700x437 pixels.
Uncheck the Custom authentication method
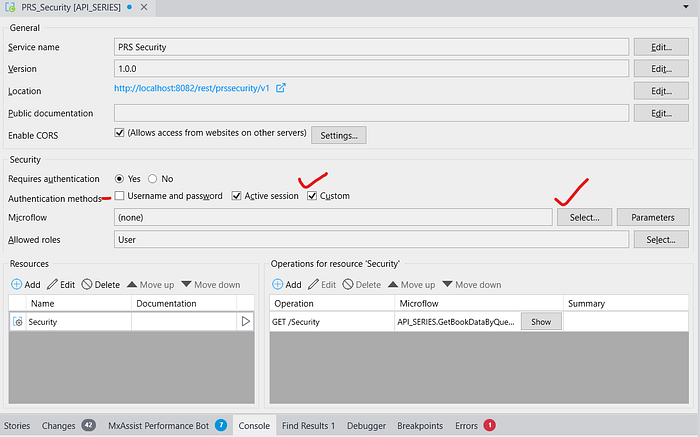coord(312,196)
